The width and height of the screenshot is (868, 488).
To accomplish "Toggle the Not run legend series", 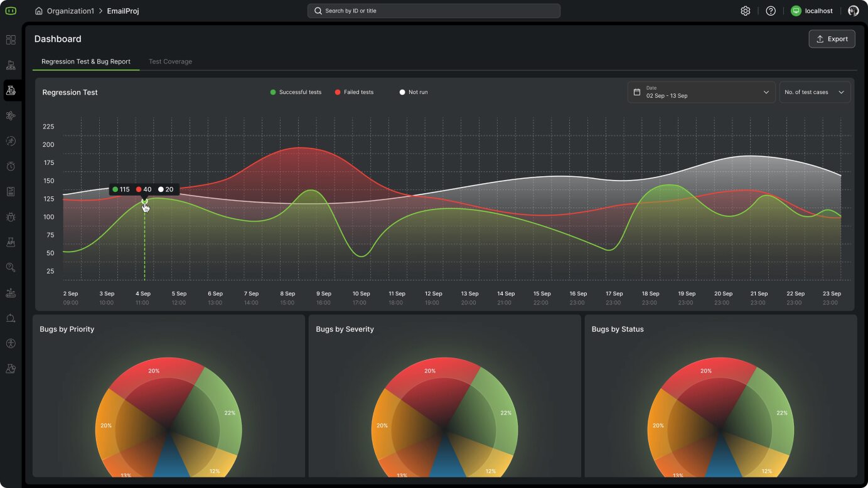I will click(414, 92).
